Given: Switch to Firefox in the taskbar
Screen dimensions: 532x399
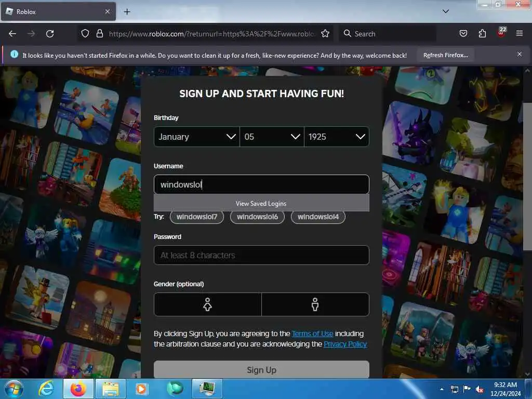Looking at the screenshot, I should click(78, 389).
